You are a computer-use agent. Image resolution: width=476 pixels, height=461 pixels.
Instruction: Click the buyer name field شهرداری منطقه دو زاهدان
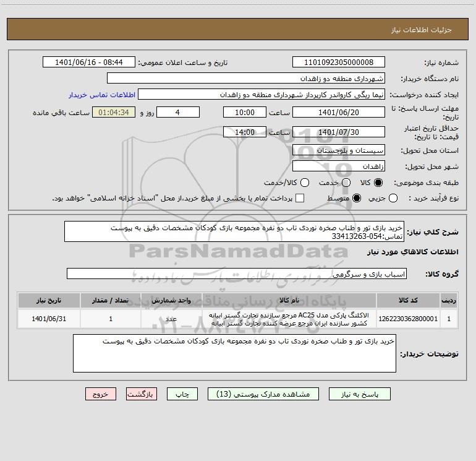[x=246, y=79]
